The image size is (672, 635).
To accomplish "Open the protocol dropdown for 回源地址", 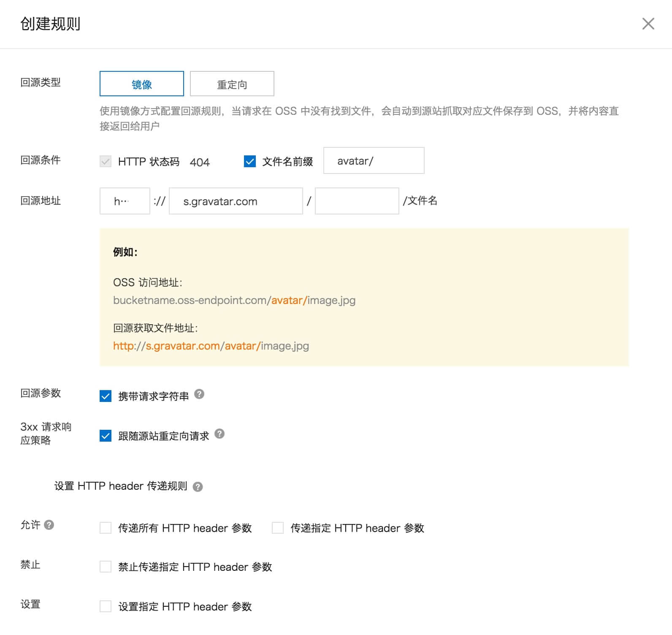I will pyautogui.click(x=125, y=201).
